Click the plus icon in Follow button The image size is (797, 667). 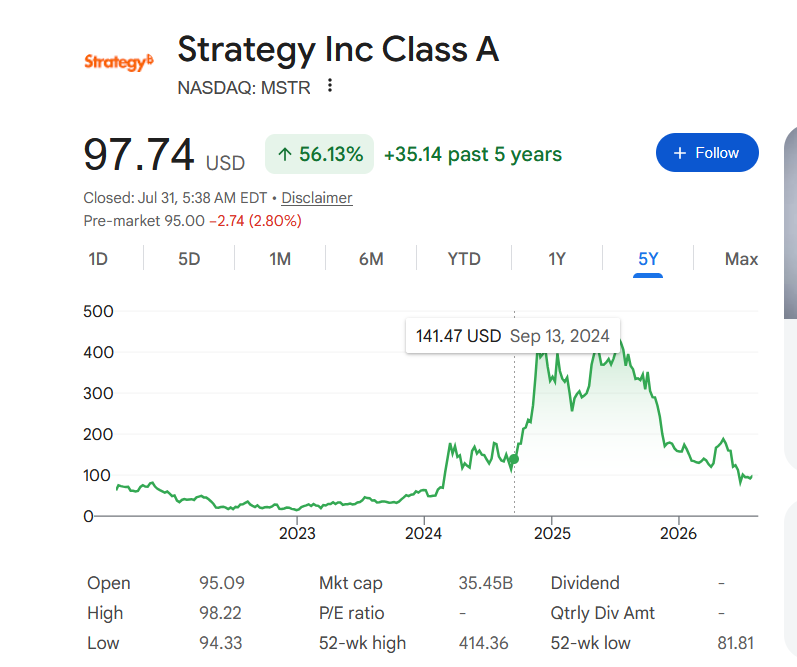pyautogui.click(x=680, y=153)
